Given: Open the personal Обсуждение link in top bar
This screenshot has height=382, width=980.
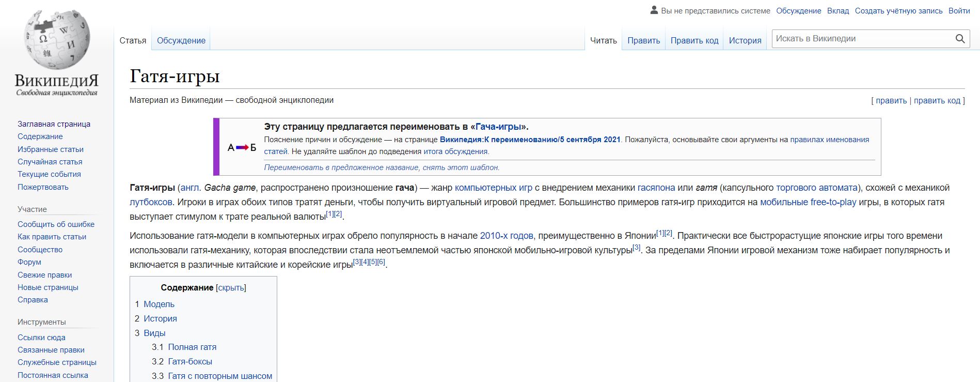Looking at the screenshot, I should [x=799, y=11].
